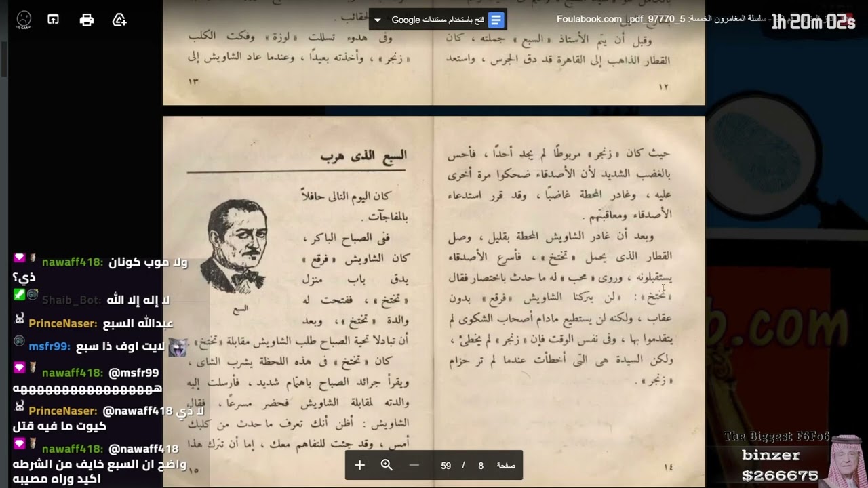This screenshot has width=868, height=488.
Task: Expand the Open-with dropdown arrow
Action: pyautogui.click(x=378, y=20)
